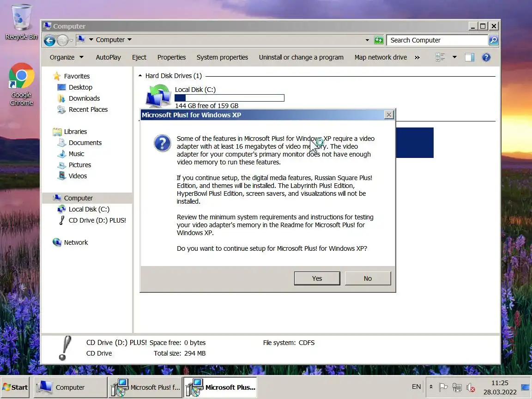Open recent pages dropdown arrow

coord(71,40)
